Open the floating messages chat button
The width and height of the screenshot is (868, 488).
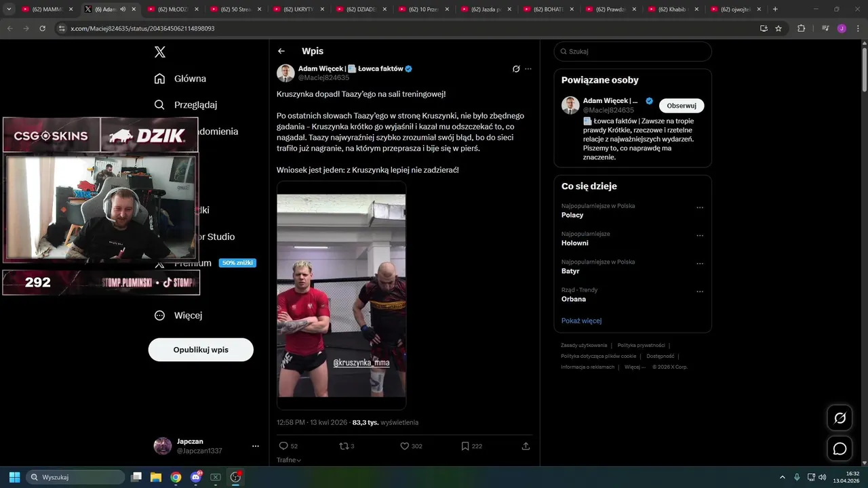[x=840, y=449]
